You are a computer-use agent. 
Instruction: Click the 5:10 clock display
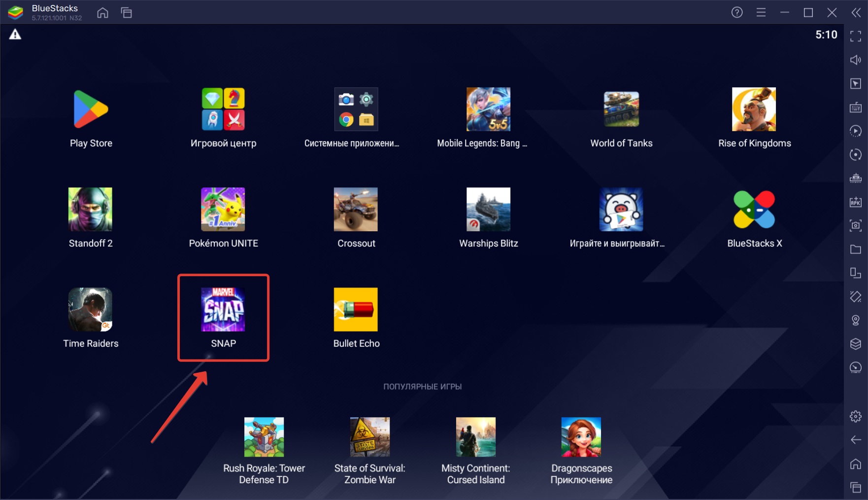(x=826, y=35)
